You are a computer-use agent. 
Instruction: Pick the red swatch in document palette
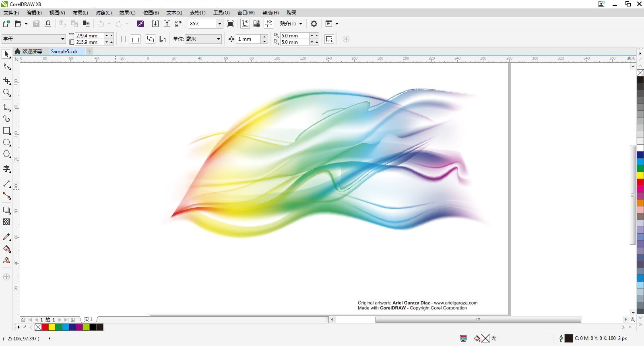pos(45,327)
